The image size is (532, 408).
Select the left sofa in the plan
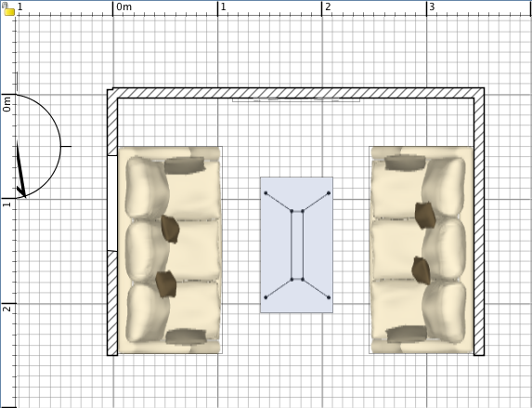click(170, 250)
